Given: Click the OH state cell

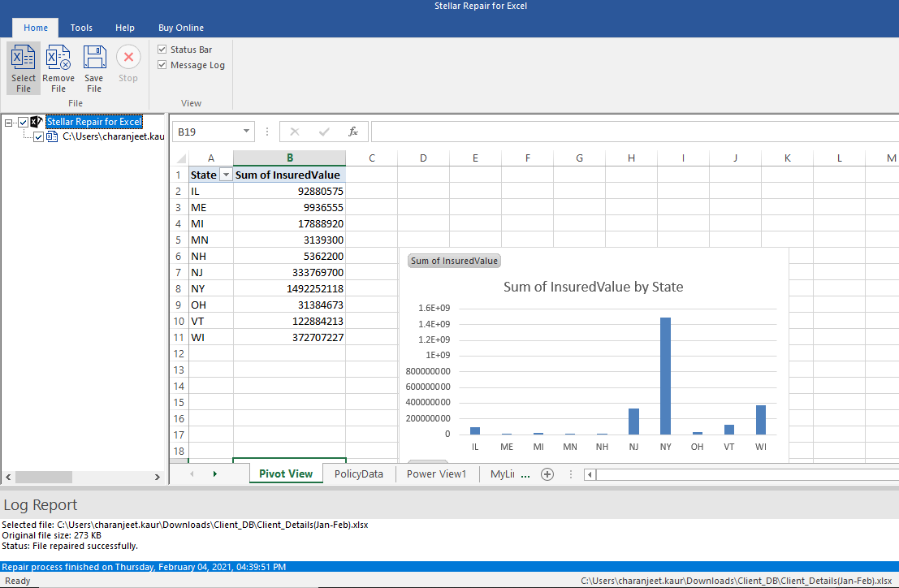Looking at the screenshot, I should [x=211, y=305].
